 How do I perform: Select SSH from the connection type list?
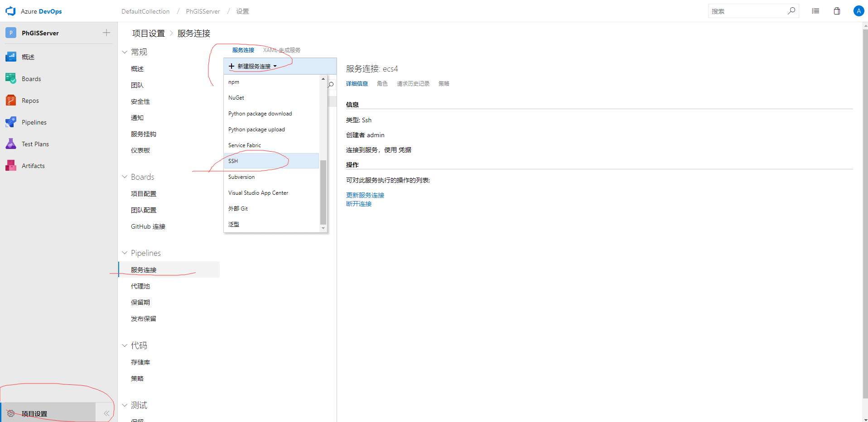click(x=233, y=161)
